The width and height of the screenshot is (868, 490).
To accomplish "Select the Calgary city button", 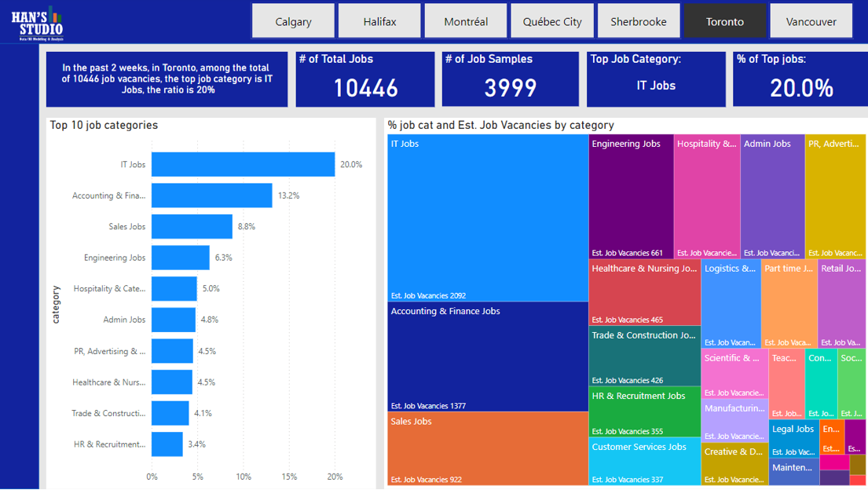I will tap(293, 21).
